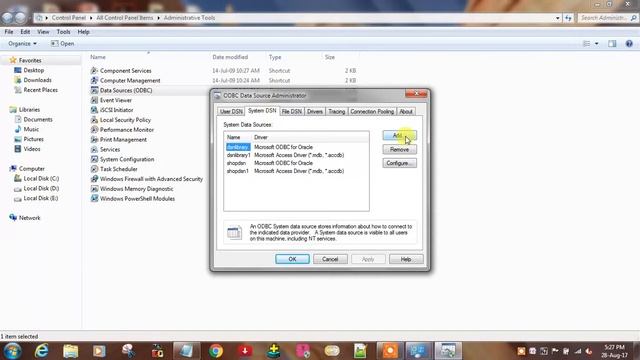Click Data Sources (ODBC) icon
Screen dimensions: 640x360
point(94,90)
